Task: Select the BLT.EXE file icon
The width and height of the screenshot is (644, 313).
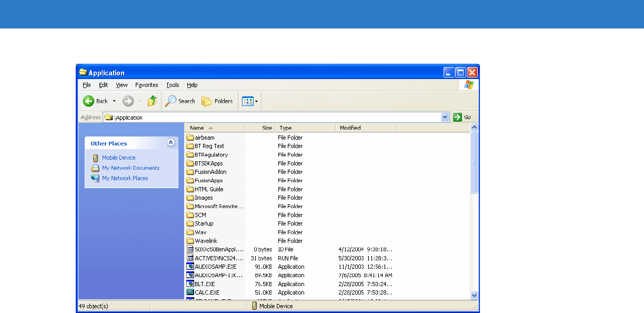Action: tap(190, 284)
